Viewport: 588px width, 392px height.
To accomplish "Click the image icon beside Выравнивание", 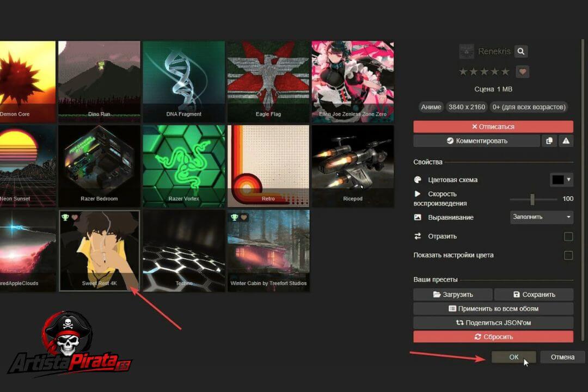I will click(418, 217).
